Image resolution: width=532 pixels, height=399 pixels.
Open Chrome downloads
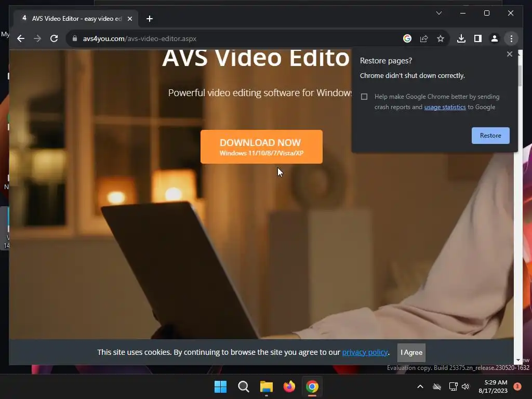(x=461, y=38)
